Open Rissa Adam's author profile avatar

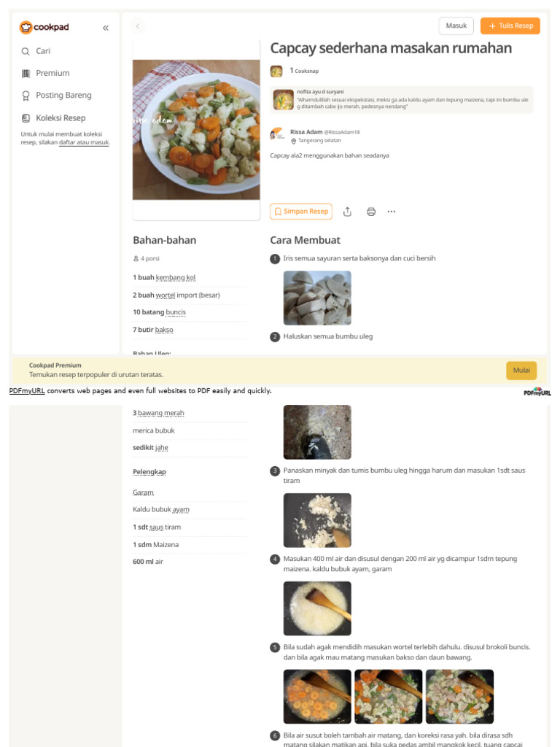[x=276, y=134]
